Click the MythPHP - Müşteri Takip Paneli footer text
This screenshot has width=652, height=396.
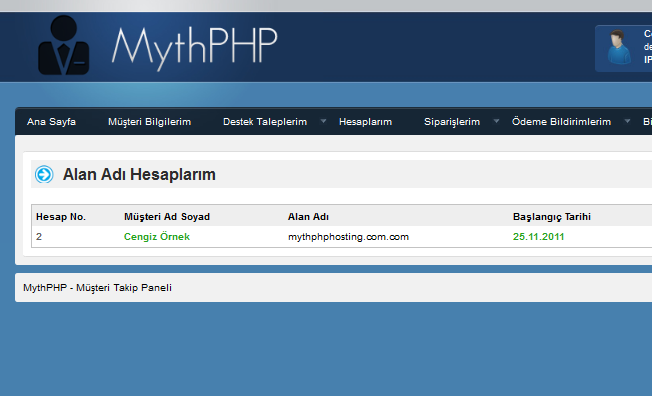pos(97,288)
